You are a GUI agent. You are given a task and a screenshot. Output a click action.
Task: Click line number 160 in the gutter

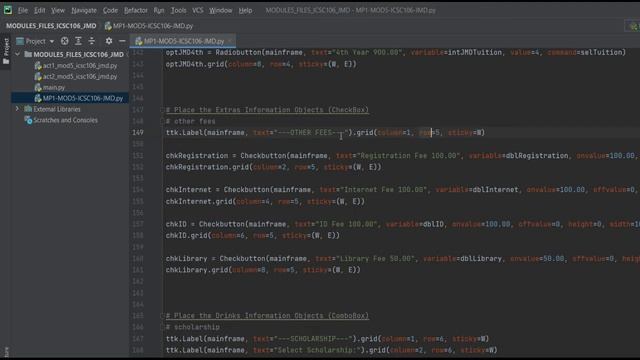[138, 258]
